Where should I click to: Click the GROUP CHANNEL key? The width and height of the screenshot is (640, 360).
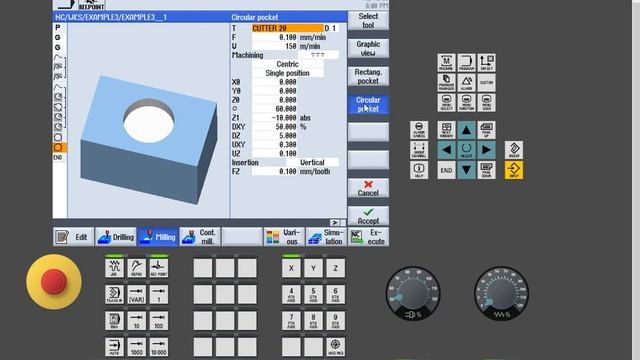[x=419, y=150]
